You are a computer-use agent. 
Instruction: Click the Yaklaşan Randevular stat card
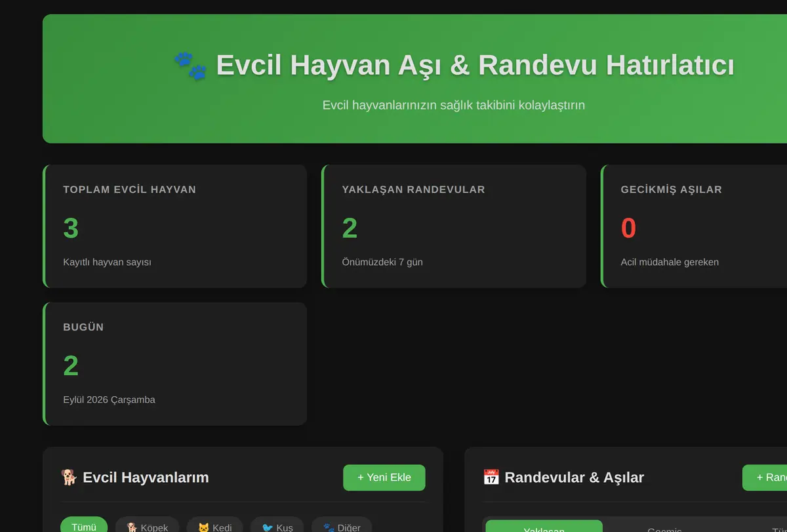[x=454, y=226]
